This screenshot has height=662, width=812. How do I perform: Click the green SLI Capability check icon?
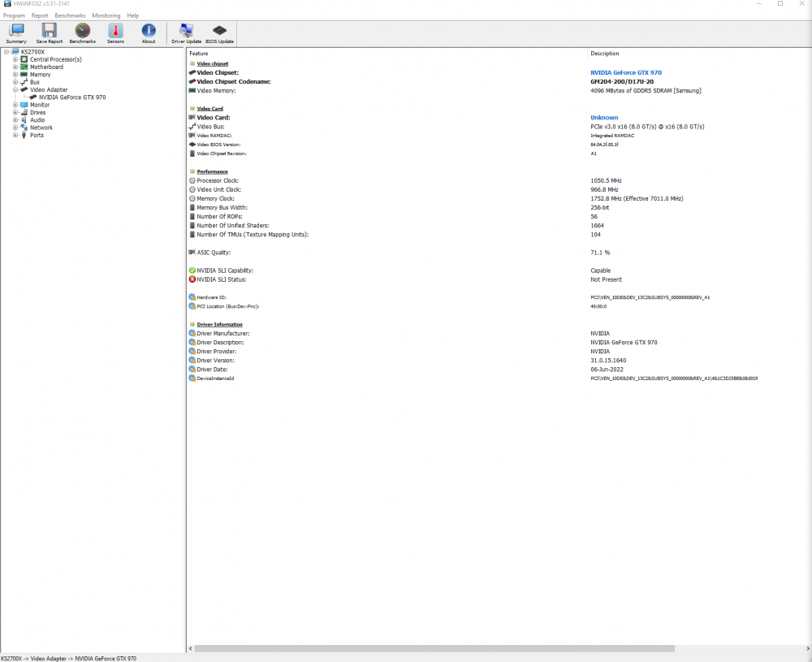pyautogui.click(x=192, y=270)
